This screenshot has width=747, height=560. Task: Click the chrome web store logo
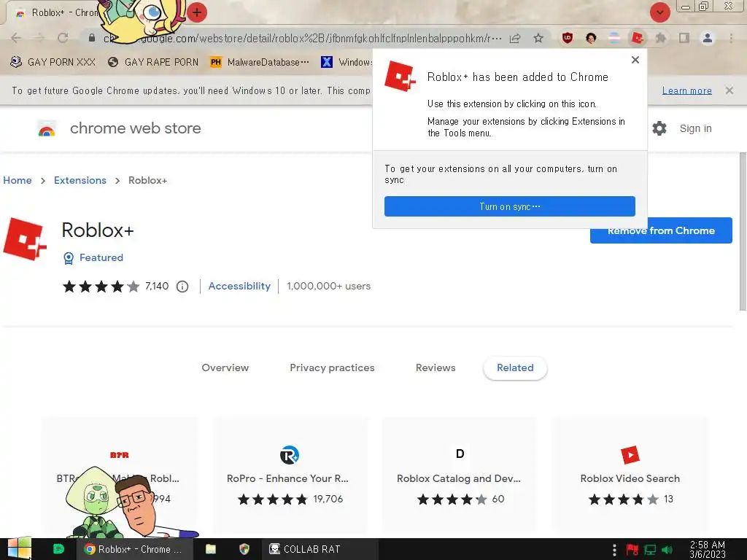coord(47,128)
